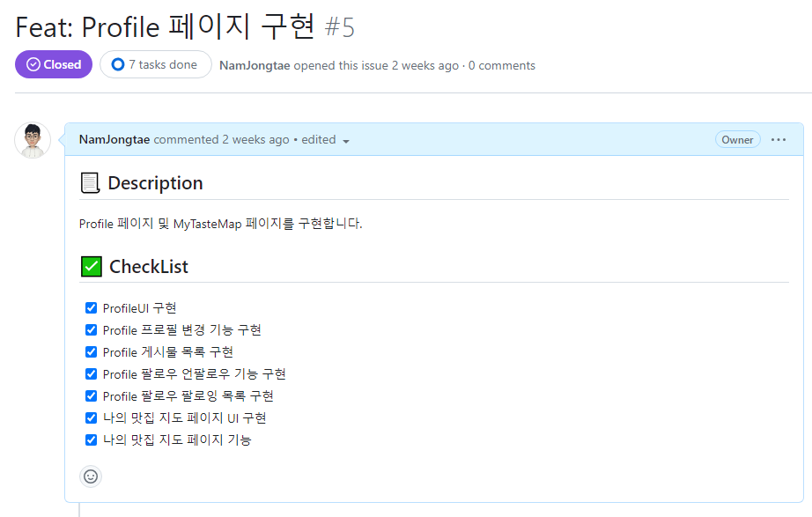Uncheck '나의 맛집 지도 페이지 기능' task
The height and width of the screenshot is (517, 812).
[x=91, y=439]
